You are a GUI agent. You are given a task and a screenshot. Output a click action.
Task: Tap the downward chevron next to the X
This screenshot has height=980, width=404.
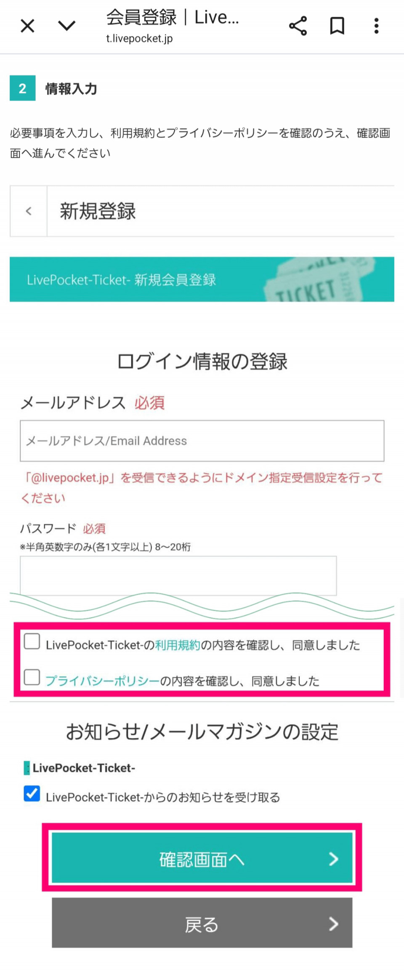pos(66,26)
